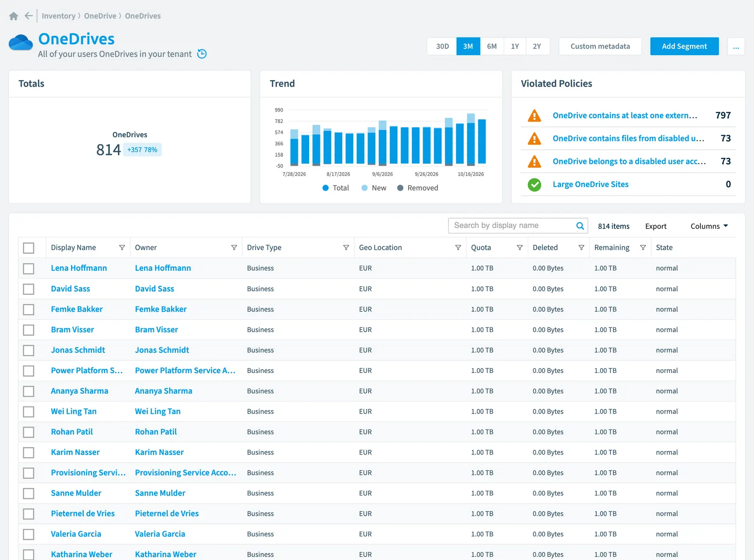754x560 pixels.
Task: Switch trend range to 30D
Action: pos(442,46)
